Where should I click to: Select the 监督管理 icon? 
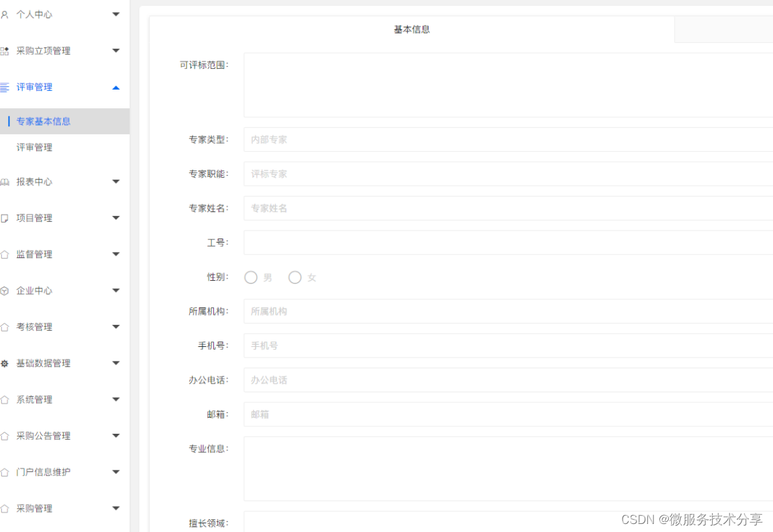tap(7, 254)
